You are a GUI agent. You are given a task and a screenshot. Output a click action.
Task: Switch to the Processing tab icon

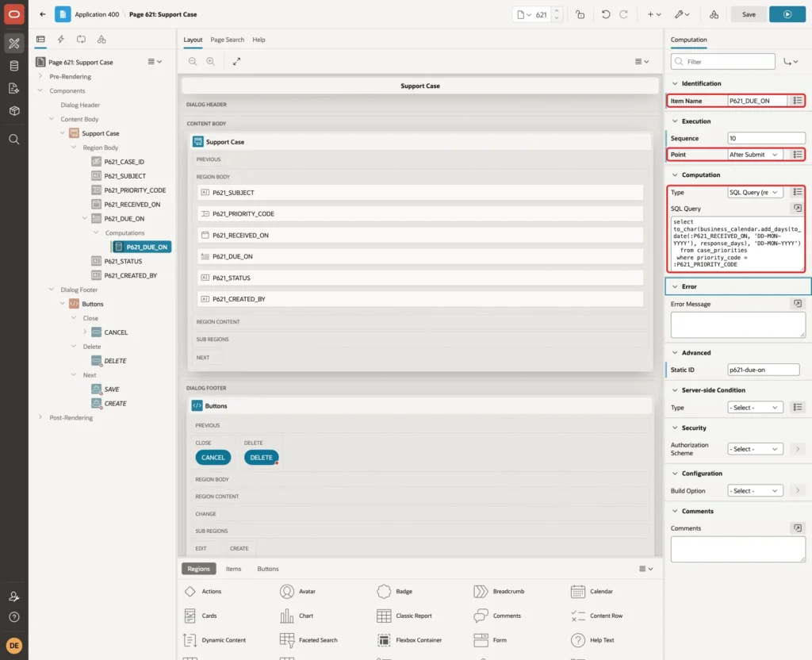(82, 40)
